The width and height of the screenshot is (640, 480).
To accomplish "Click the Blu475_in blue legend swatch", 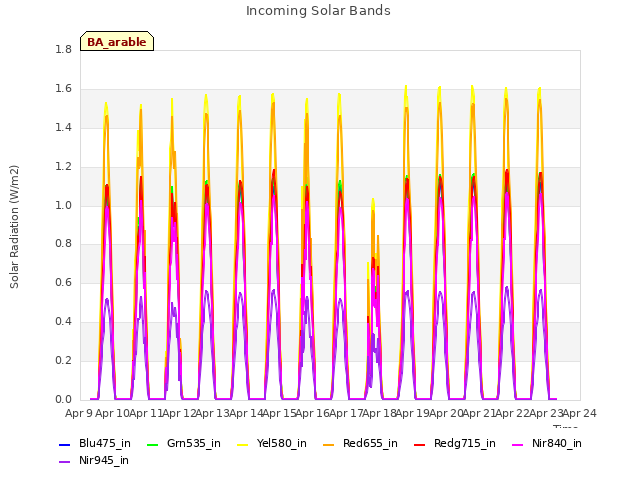I will [65, 444].
